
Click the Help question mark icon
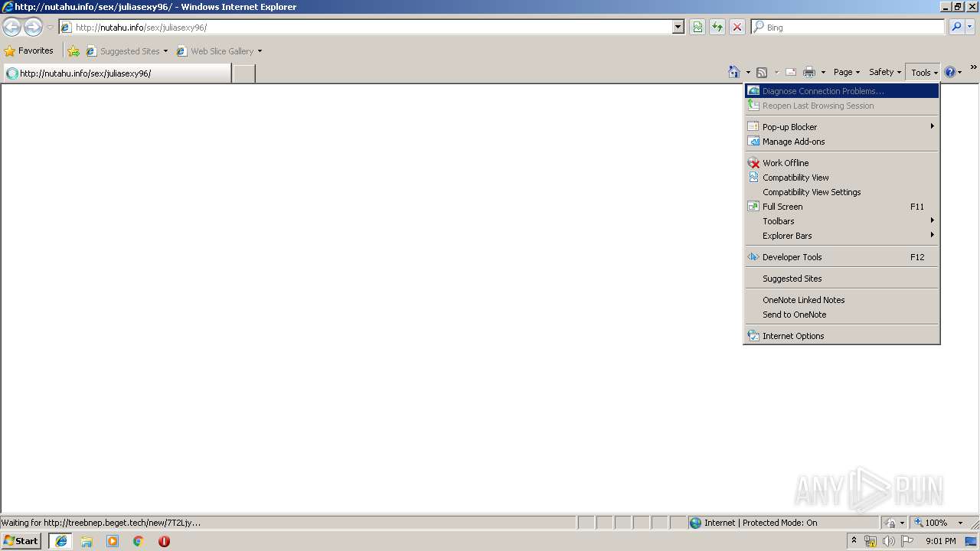coord(950,72)
